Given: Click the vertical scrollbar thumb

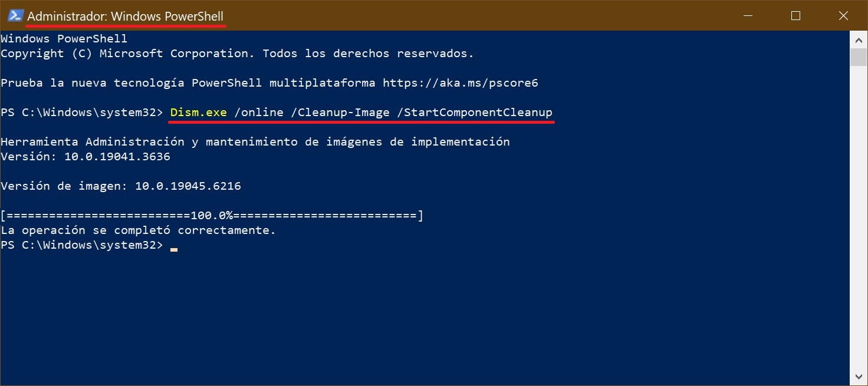Looking at the screenshot, I should 858,57.
